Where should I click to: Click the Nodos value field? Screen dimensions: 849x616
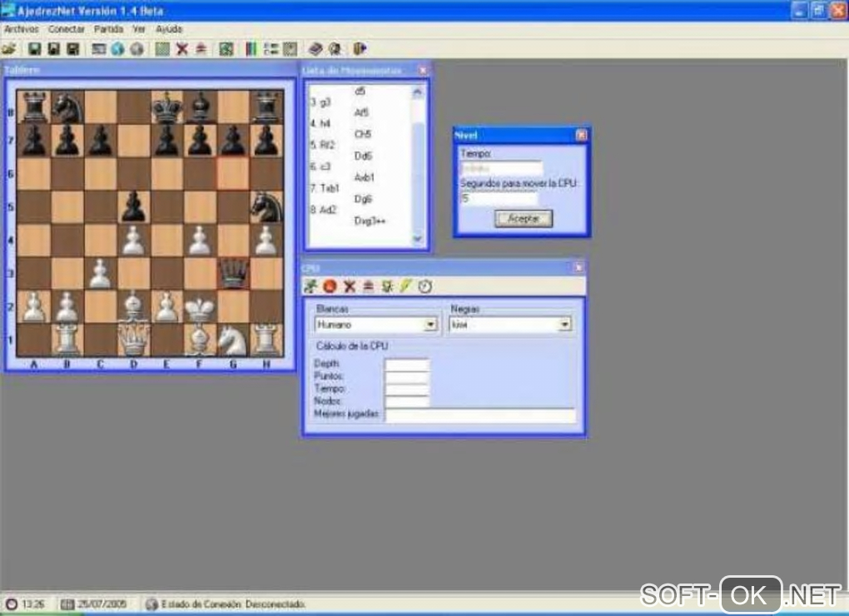pos(407,401)
